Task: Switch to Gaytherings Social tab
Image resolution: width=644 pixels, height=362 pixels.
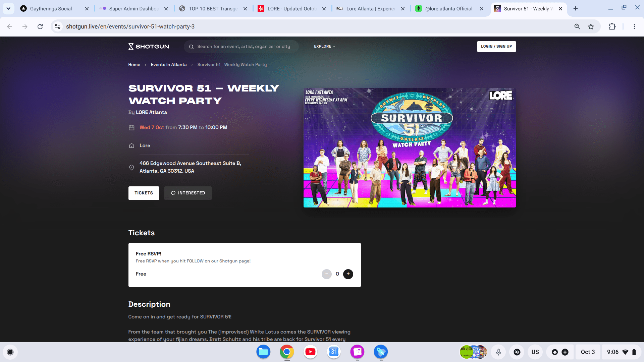Action: (51, 9)
